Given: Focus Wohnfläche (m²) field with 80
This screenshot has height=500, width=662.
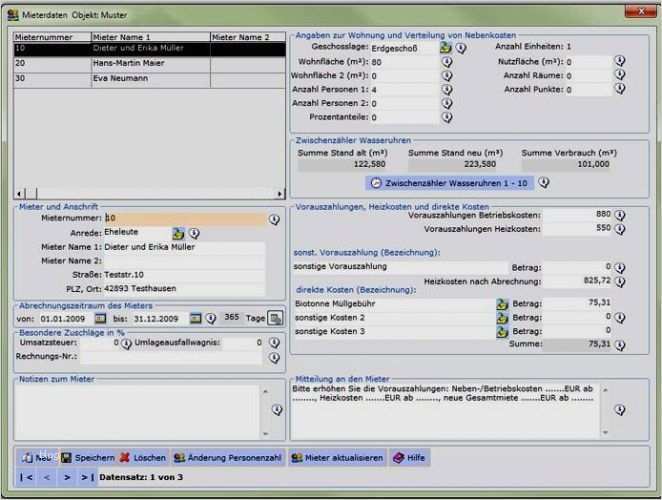Looking at the screenshot, I should [x=404, y=62].
